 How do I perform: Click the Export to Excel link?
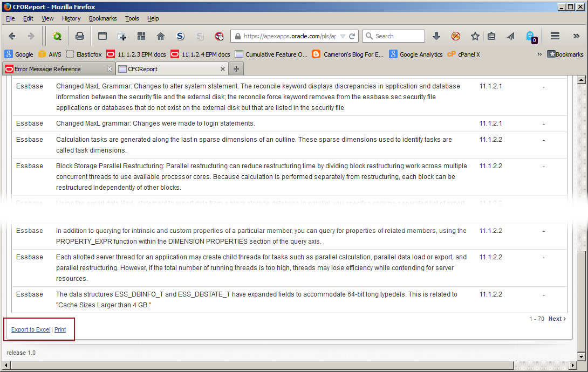31,329
